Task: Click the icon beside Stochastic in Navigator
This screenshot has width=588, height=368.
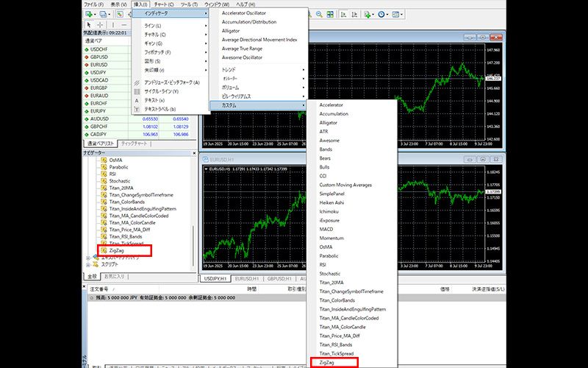Action: [x=104, y=181]
